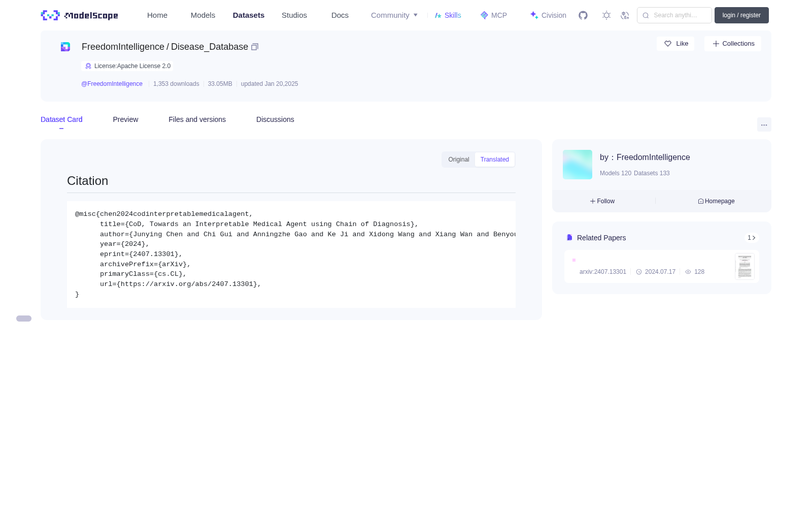The height and width of the screenshot is (508, 812).
Task: Switch language with the translate icon
Action: [625, 15]
